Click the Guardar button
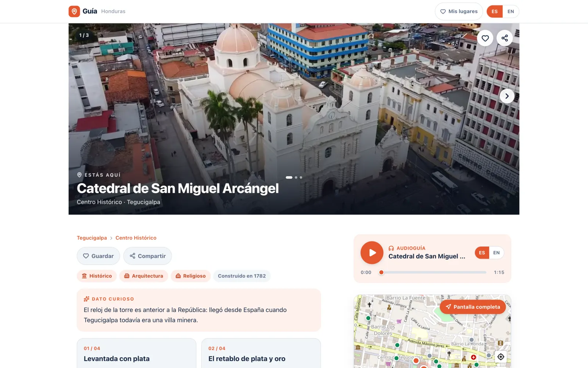 pos(98,256)
